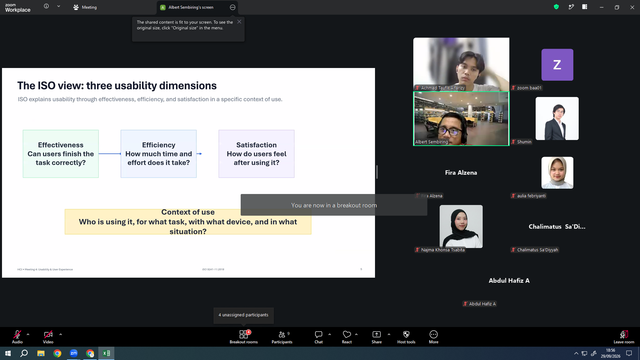Click the Chalimatus Sa'Di... participant name

557,227
